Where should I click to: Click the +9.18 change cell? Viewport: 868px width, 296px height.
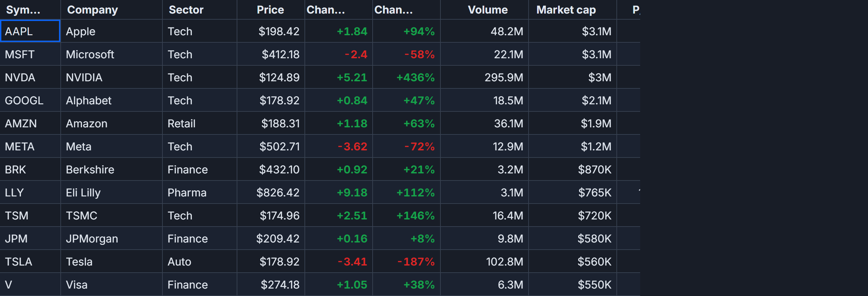click(339, 192)
